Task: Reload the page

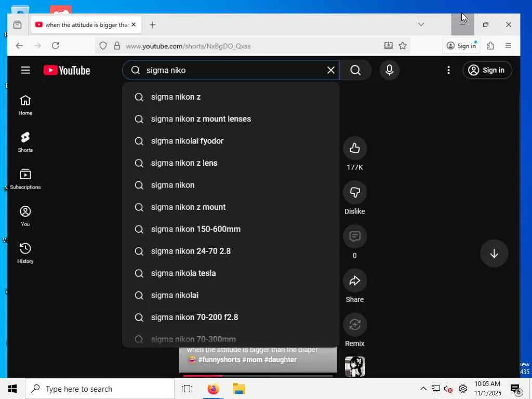Action: 56,46
